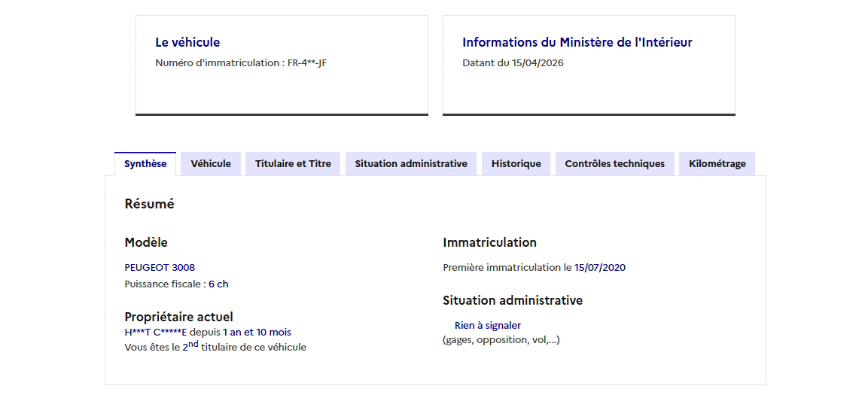Viewport: 868px width, 398px height.
Task: Click the PEUGEOT 3008 model text
Action: click(160, 268)
